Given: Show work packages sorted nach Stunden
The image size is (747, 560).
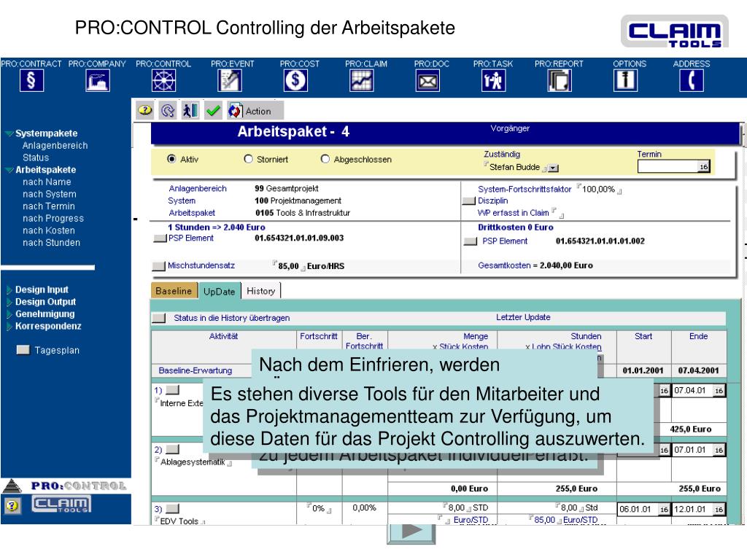Looking at the screenshot, I should 52,243.
